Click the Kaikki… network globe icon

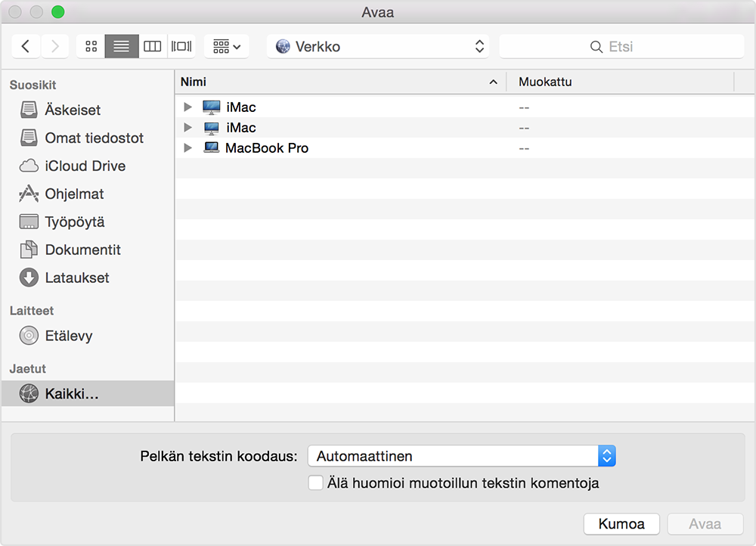29,393
